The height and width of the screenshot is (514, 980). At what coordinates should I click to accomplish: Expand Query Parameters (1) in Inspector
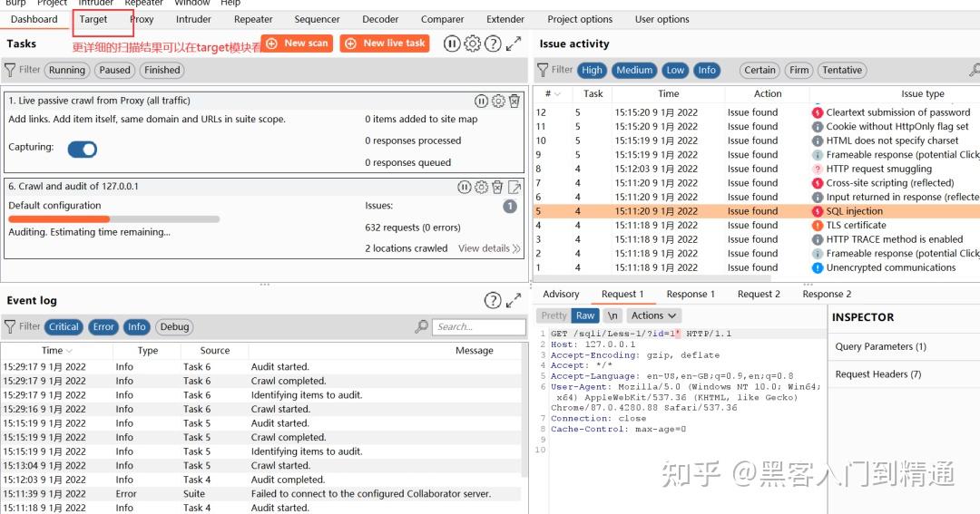coord(880,346)
